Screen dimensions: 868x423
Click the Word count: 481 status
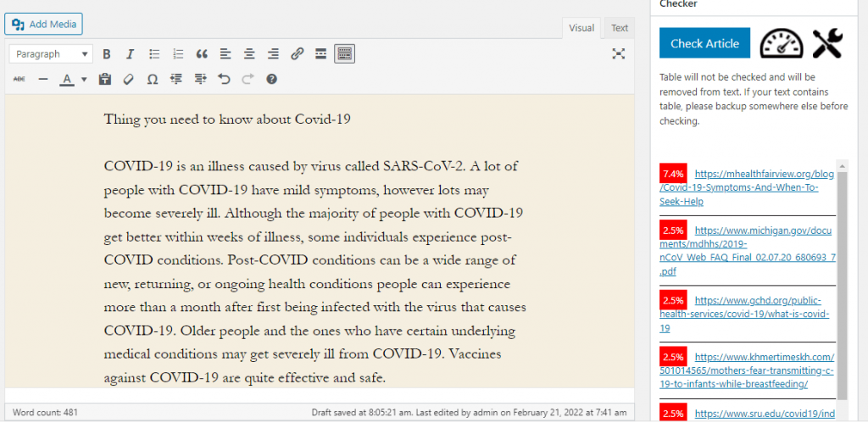coord(46,413)
